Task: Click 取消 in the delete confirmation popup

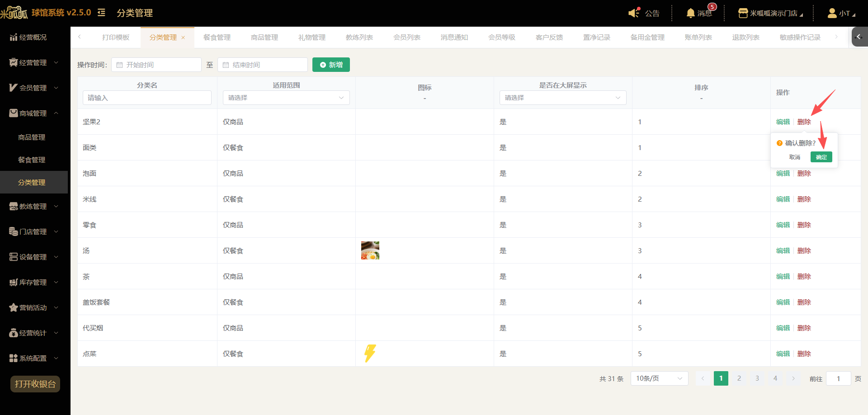Action: (795, 157)
